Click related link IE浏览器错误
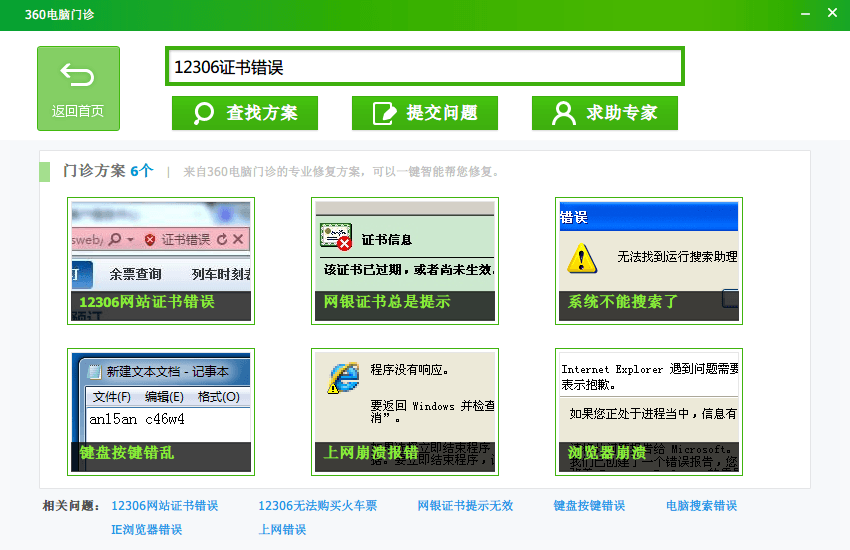Viewport: 850px width, 550px height. click(146, 529)
